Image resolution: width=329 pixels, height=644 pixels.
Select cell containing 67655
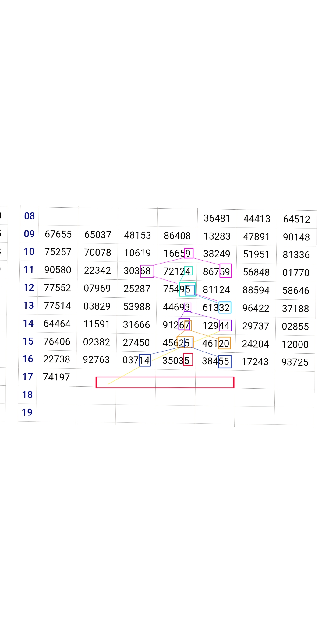[x=58, y=234]
